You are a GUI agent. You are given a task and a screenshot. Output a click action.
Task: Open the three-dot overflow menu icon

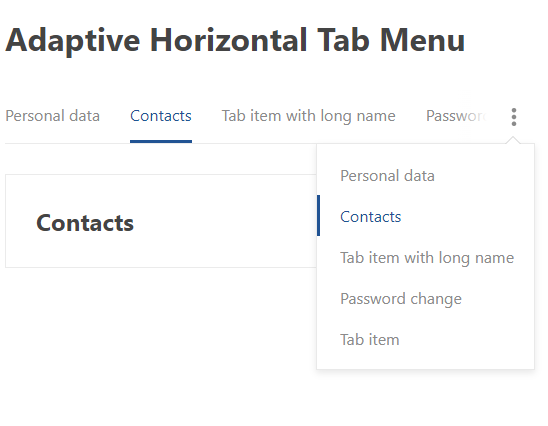pos(513,117)
